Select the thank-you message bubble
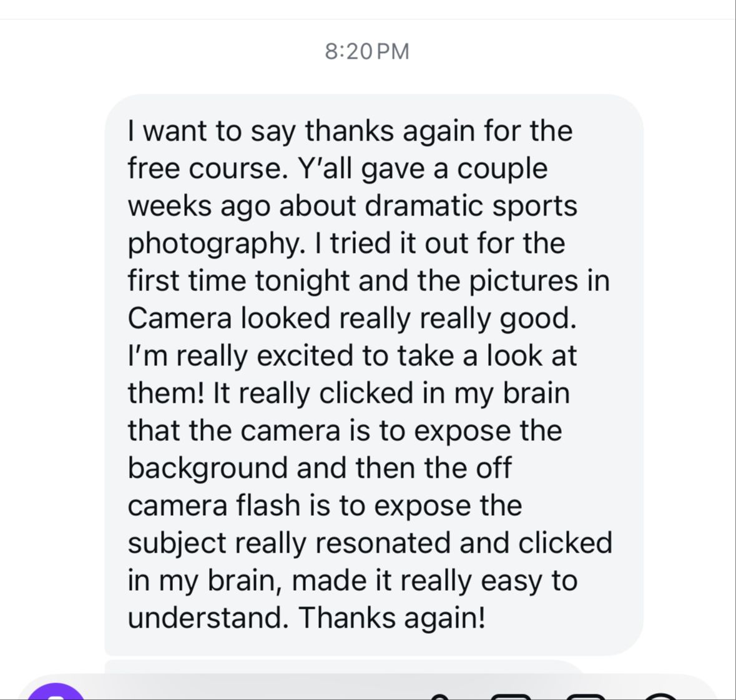The height and width of the screenshot is (700, 736). 374,374
